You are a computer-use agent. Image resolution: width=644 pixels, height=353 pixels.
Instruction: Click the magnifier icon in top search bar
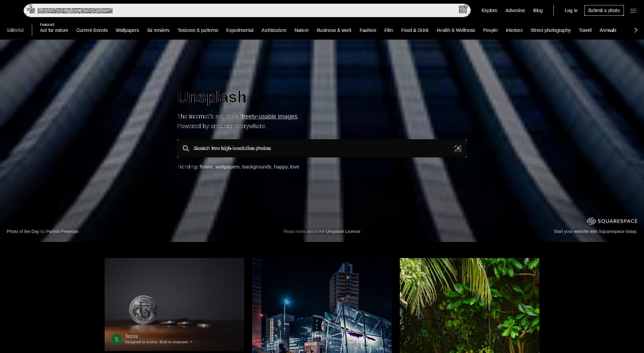pyautogui.click(x=31, y=10)
